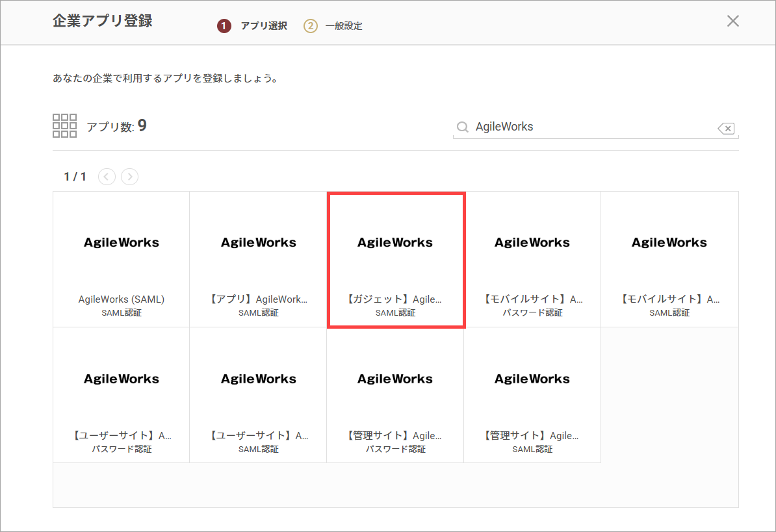Click the アプリ数: 9 count text
The width and height of the screenshot is (776, 532).
(117, 126)
